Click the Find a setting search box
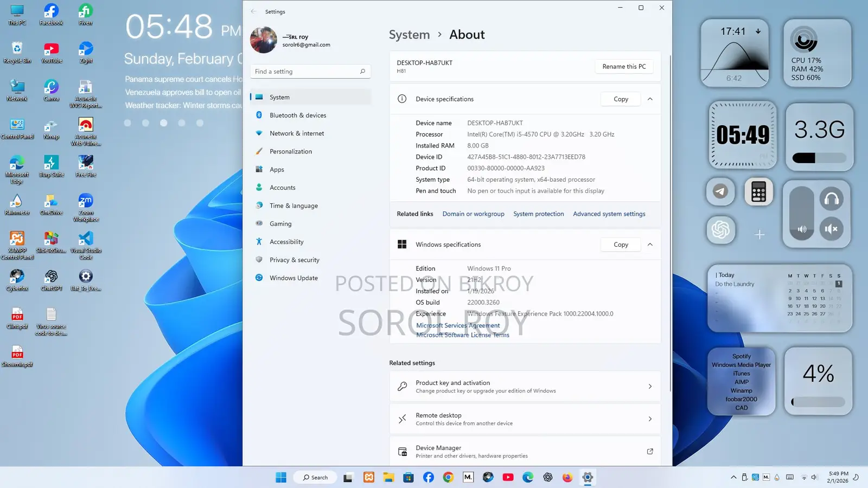This screenshot has width=868, height=488. pos(310,72)
